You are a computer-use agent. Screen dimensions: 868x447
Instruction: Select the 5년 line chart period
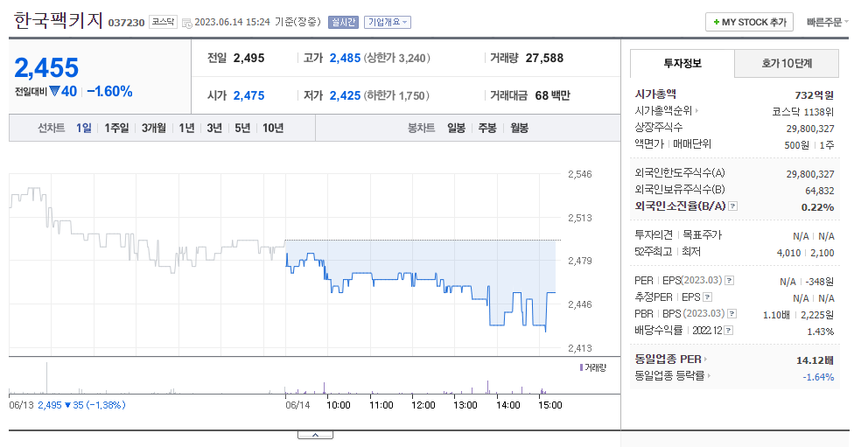pos(242,128)
